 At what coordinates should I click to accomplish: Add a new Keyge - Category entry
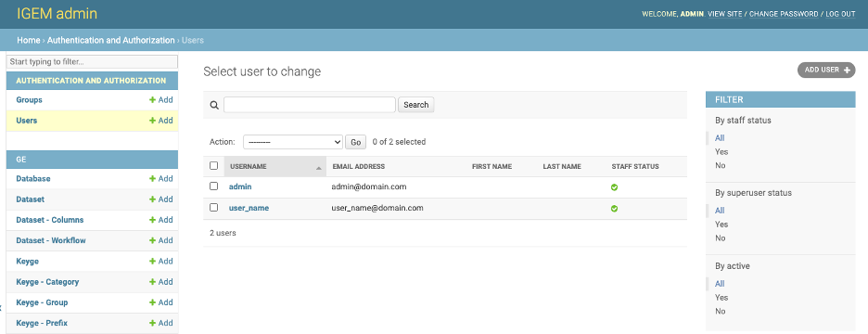[x=161, y=282]
